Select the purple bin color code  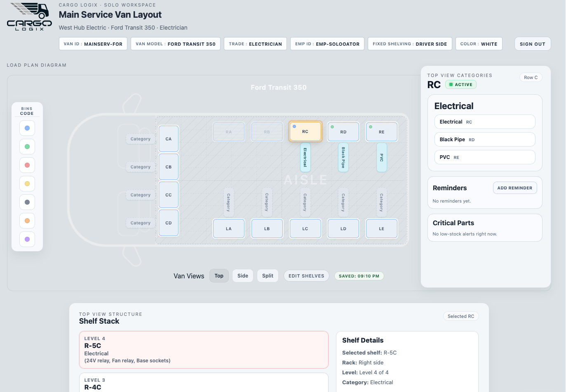(27, 239)
